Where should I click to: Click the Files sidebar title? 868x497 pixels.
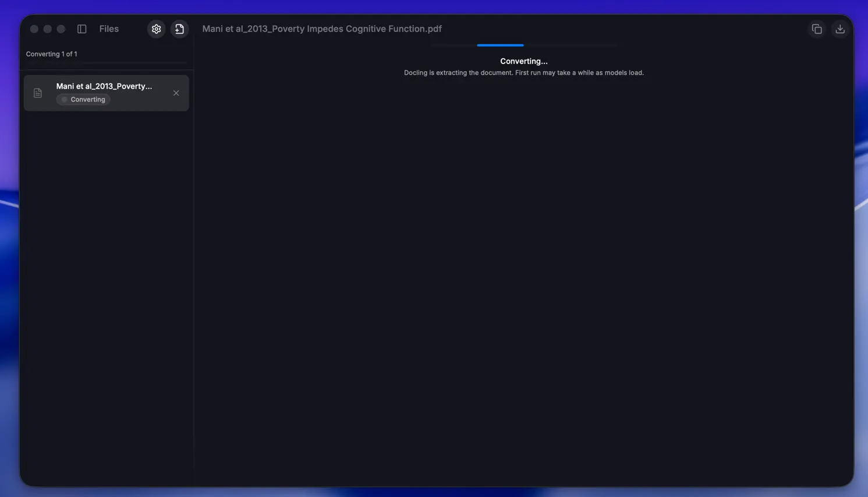click(109, 29)
